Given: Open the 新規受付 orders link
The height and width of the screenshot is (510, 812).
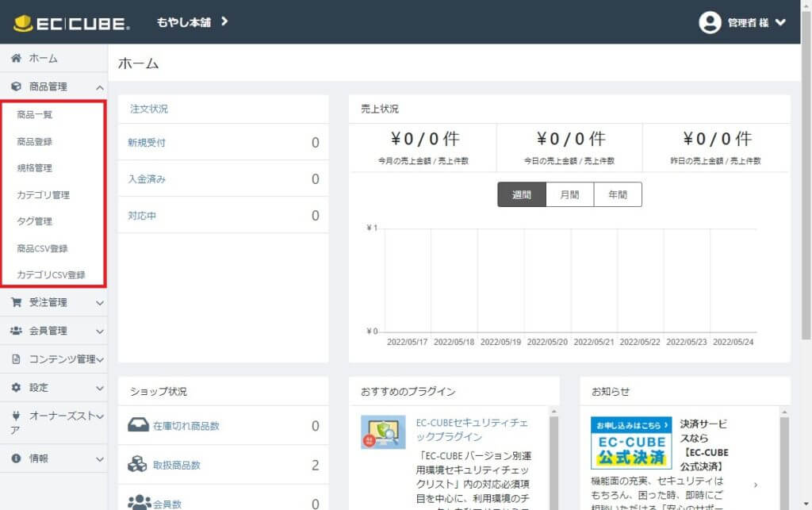Looking at the screenshot, I should point(147,143).
